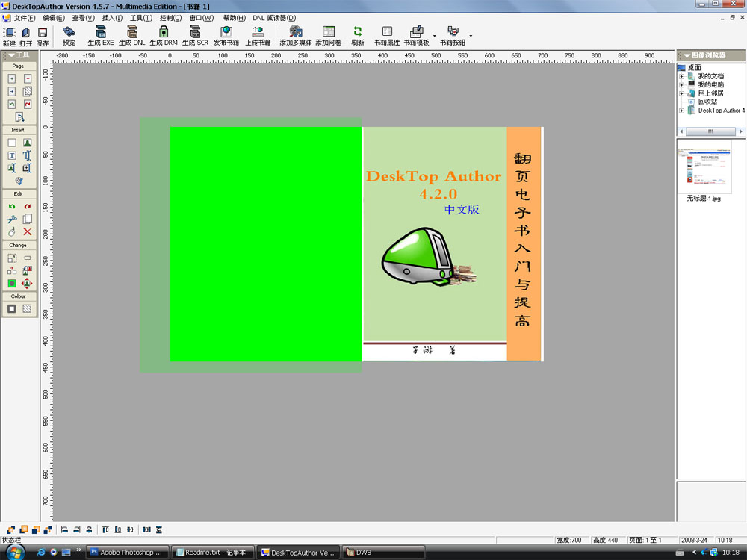747x560 pixels.
Task: Select the Insert Image tool
Action: click(x=28, y=143)
